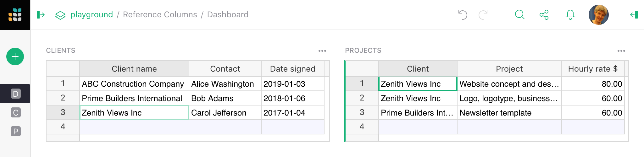The width and height of the screenshot is (644, 157).
Task: Open the CLIENTS section options menu
Action: 322,51
